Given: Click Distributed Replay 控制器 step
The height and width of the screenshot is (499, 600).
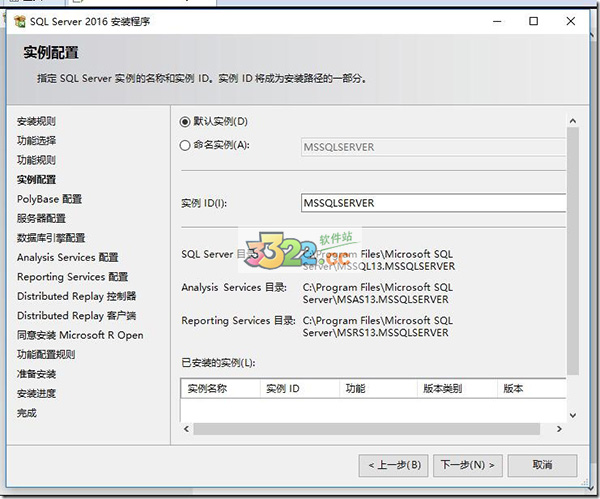Looking at the screenshot, I should tap(77, 297).
